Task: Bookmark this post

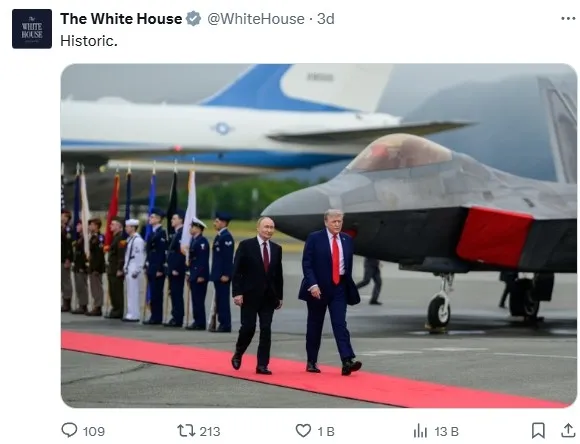Action: pos(538,431)
